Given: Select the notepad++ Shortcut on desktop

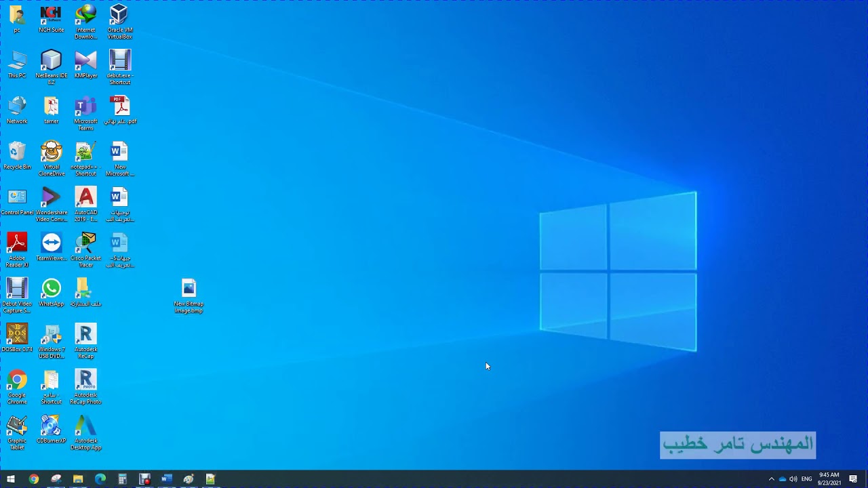Looking at the screenshot, I should [85, 159].
